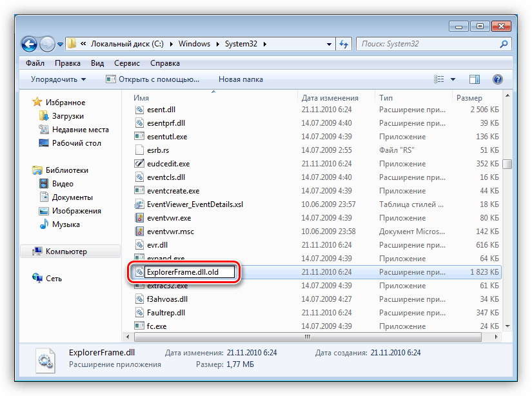This screenshot has width=532, height=396.
Task: Open recent pages dropdown beside navigation arrows
Action: click(60, 45)
